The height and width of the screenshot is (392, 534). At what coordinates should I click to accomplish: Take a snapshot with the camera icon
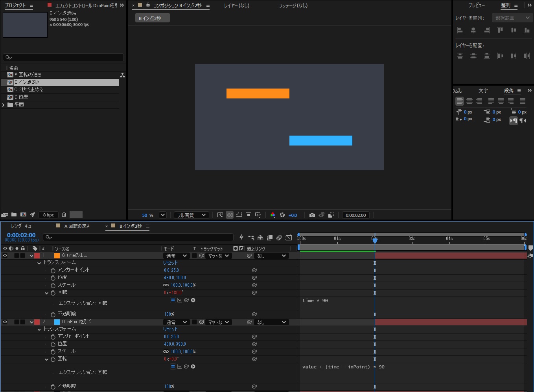click(312, 215)
